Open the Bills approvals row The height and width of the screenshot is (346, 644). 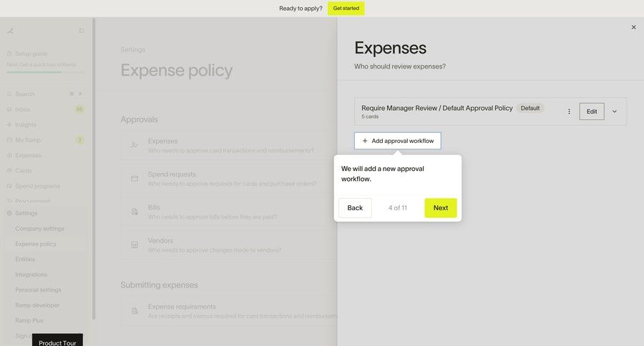point(229,212)
